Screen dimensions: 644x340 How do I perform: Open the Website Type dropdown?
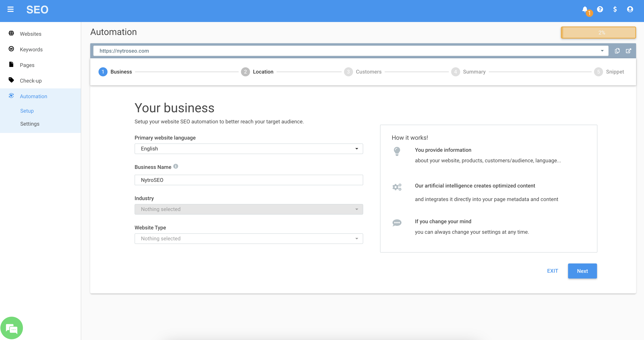pyautogui.click(x=249, y=238)
